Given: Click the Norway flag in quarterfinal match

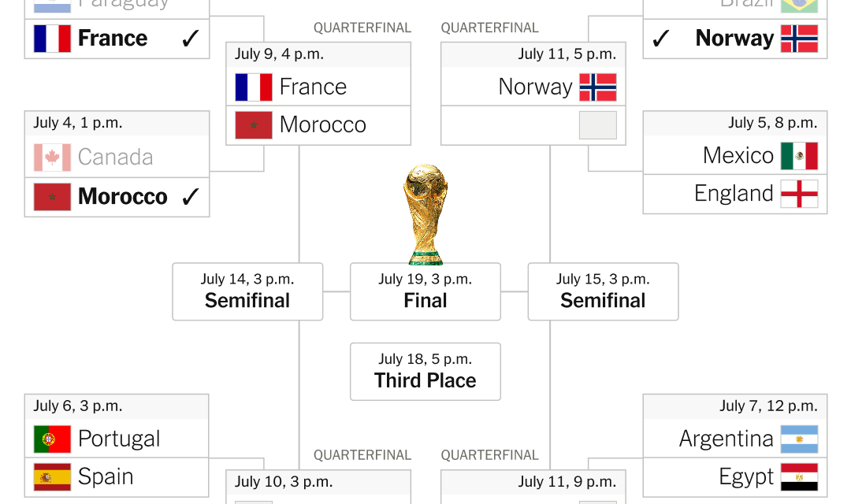Looking at the screenshot, I should [x=598, y=87].
